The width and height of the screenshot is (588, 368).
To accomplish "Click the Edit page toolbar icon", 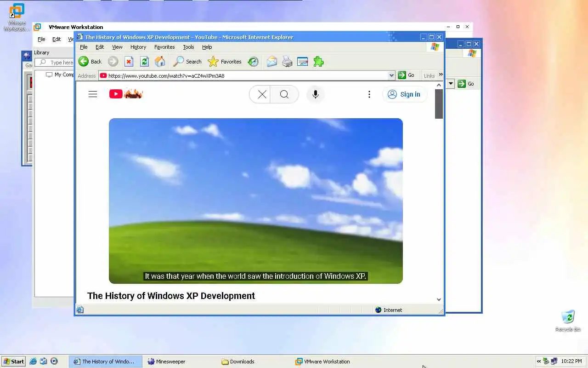I will [x=302, y=62].
